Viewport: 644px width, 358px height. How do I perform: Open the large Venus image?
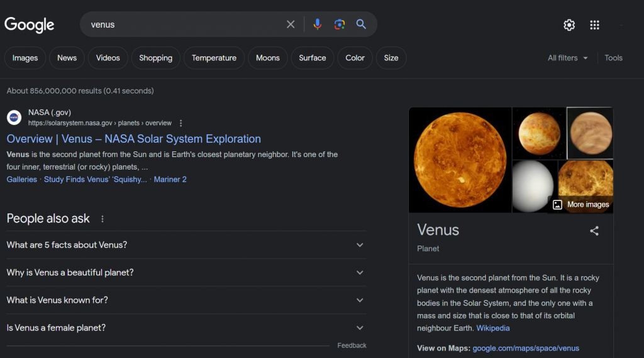coord(460,160)
